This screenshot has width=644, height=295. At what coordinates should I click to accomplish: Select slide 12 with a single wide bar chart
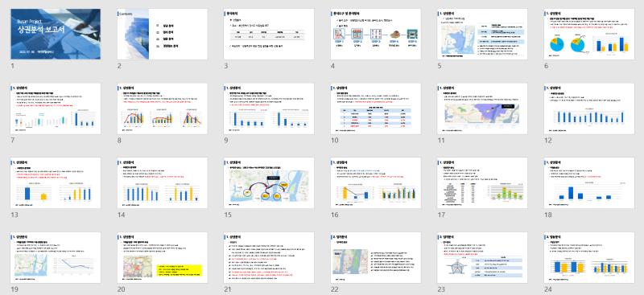[x=589, y=109]
